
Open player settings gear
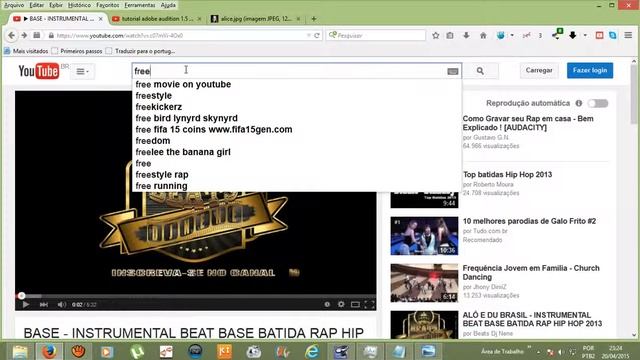[341, 304]
